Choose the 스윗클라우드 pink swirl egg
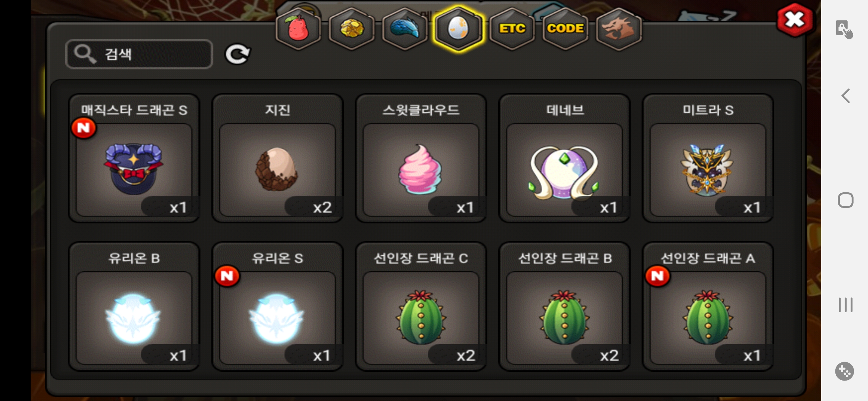 click(x=421, y=159)
